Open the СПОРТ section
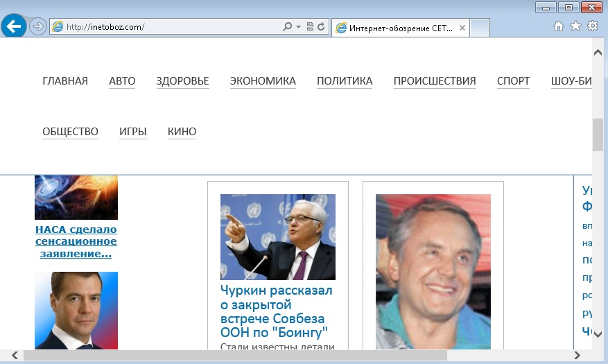The image size is (608, 364). (x=514, y=81)
